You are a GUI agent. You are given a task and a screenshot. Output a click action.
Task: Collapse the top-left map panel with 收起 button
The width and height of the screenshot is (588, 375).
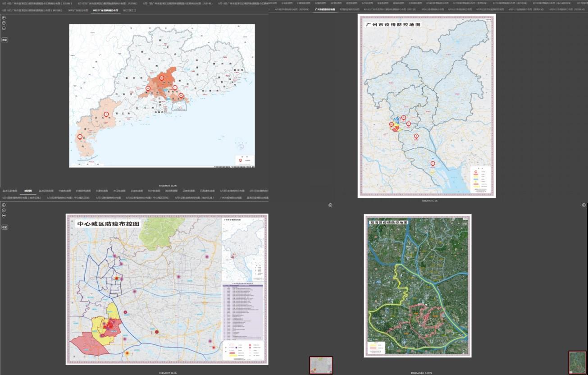(x=5, y=40)
